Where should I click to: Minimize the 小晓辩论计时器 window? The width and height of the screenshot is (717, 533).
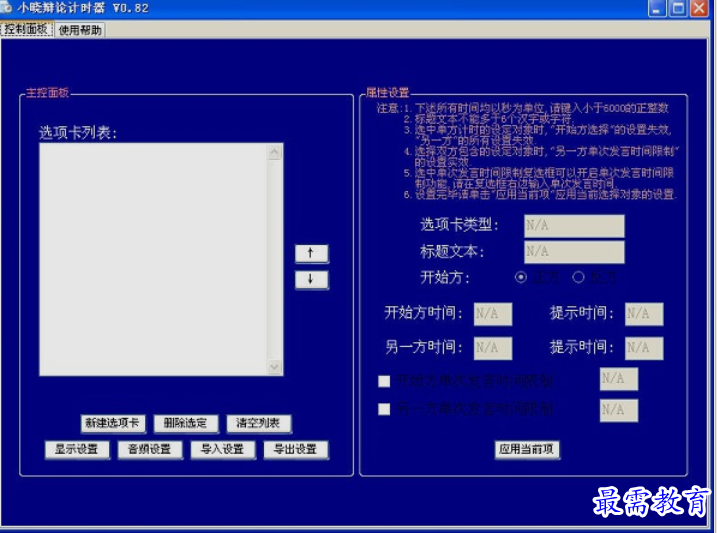pos(657,8)
